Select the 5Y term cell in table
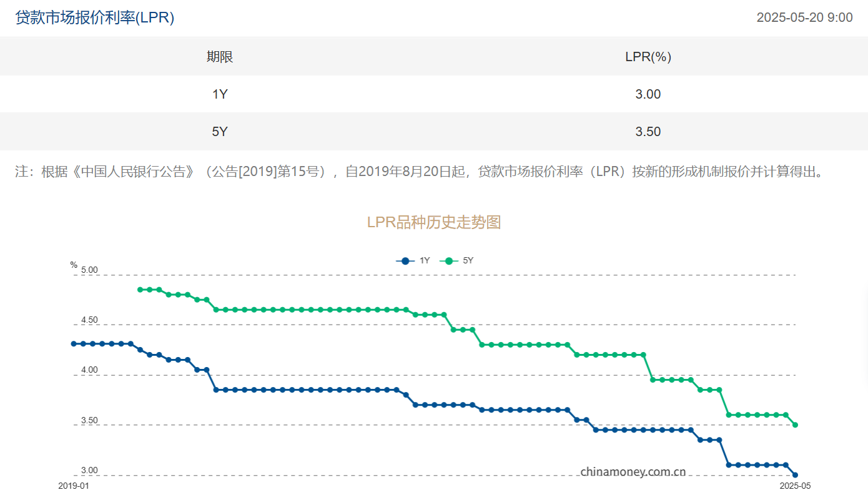This screenshot has height=495, width=868. pyautogui.click(x=220, y=132)
